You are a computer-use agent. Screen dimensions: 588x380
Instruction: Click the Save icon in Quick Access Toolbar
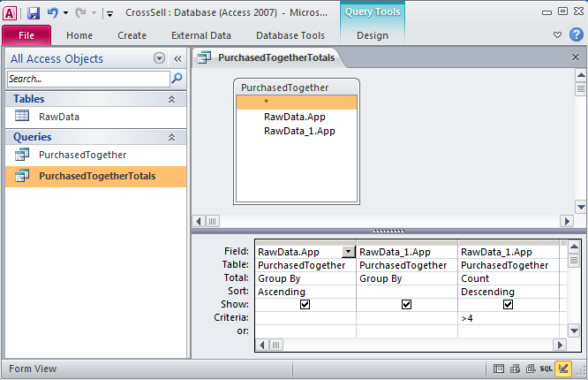point(34,13)
